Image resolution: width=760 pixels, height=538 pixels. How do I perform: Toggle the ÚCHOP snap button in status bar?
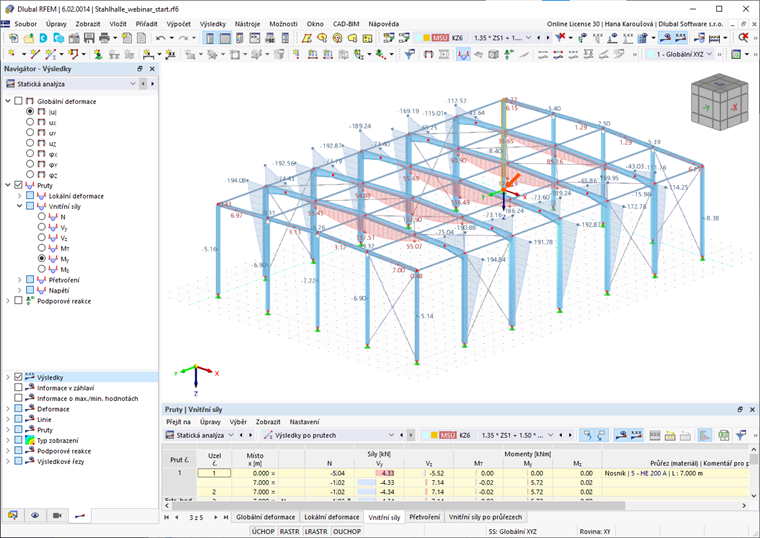(263, 532)
